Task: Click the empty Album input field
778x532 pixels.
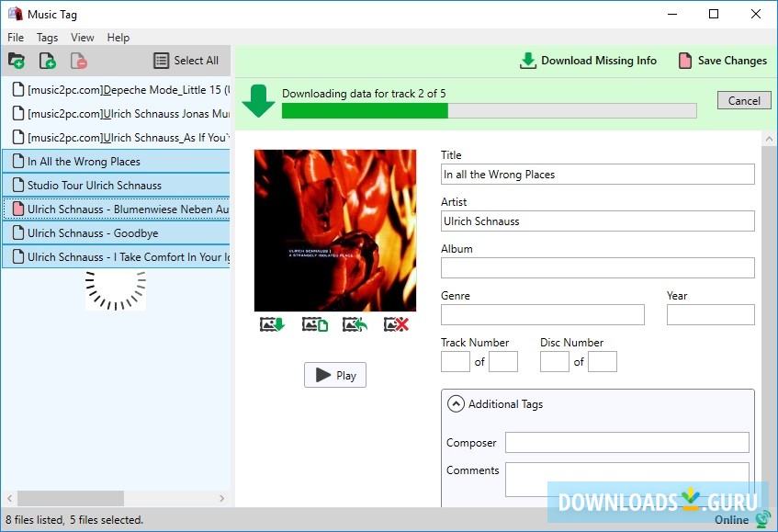Action: (597, 267)
